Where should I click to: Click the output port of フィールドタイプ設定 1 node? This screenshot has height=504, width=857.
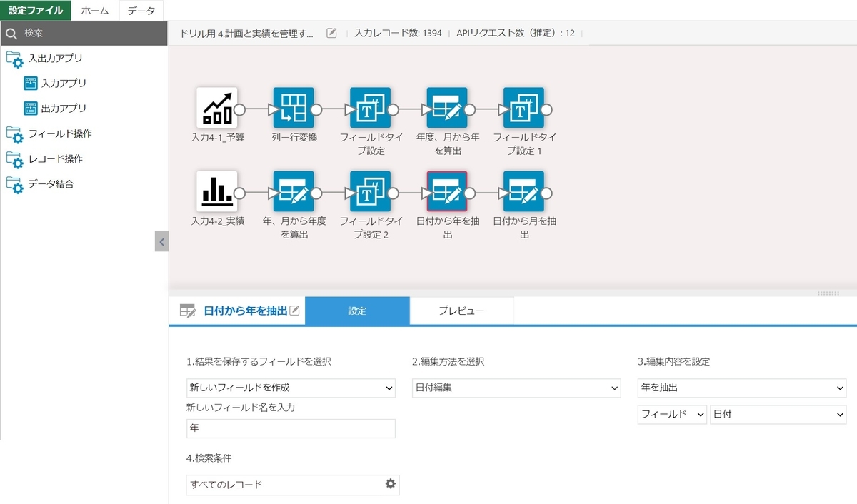coord(546,109)
